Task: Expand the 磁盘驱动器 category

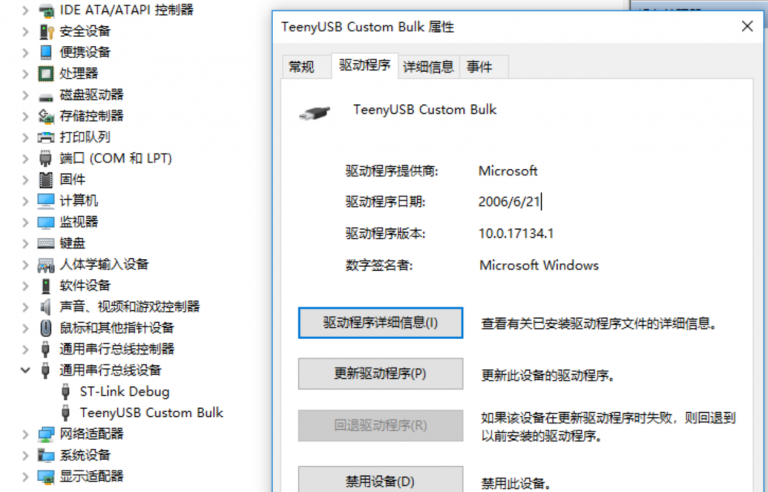Action: coord(25,95)
